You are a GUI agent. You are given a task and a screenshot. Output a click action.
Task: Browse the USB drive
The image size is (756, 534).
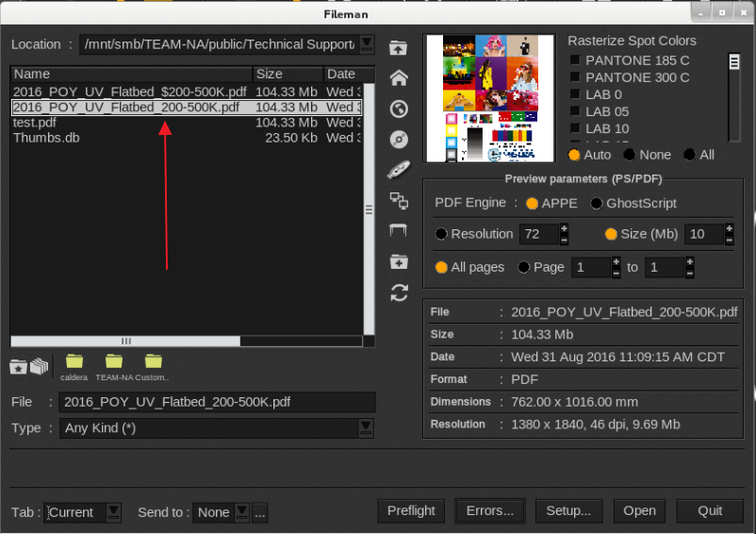(x=399, y=170)
